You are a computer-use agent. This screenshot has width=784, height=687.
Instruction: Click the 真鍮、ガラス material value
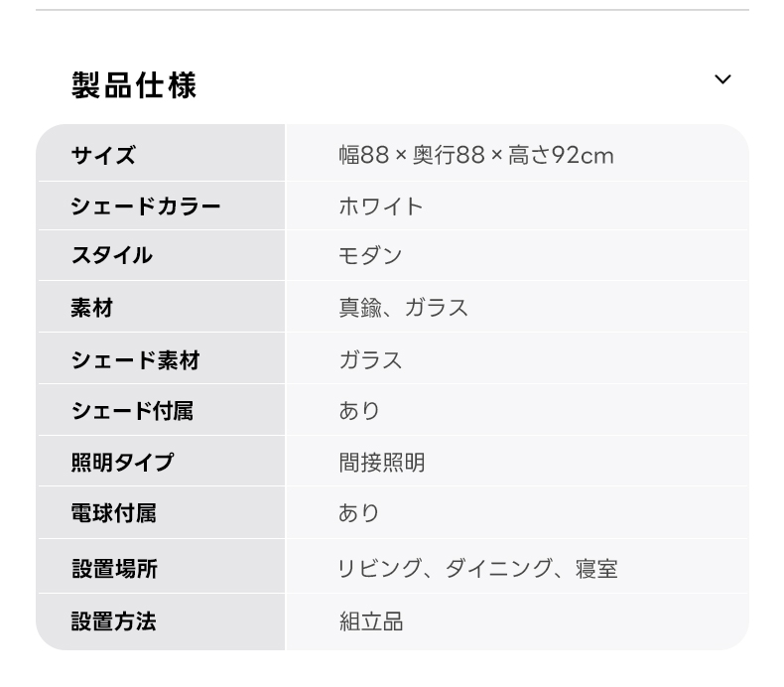coord(404,307)
